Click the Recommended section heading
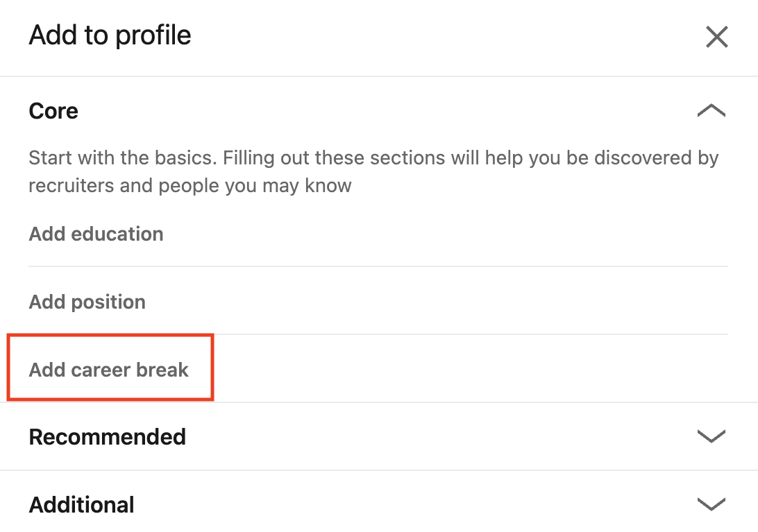 point(108,437)
